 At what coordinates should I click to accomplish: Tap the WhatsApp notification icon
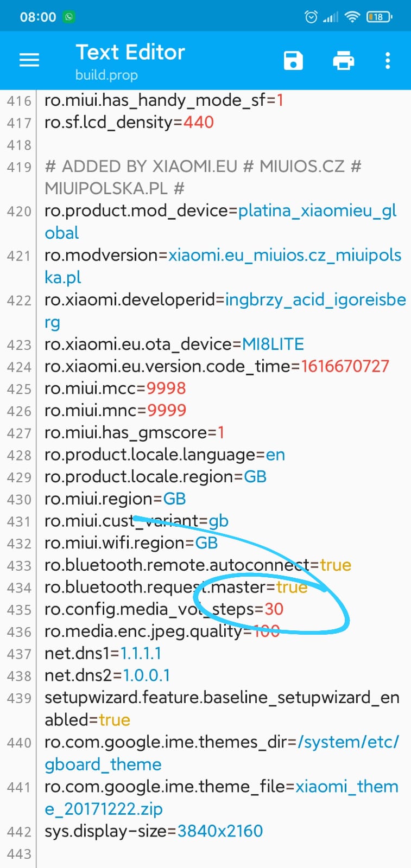[x=69, y=17]
